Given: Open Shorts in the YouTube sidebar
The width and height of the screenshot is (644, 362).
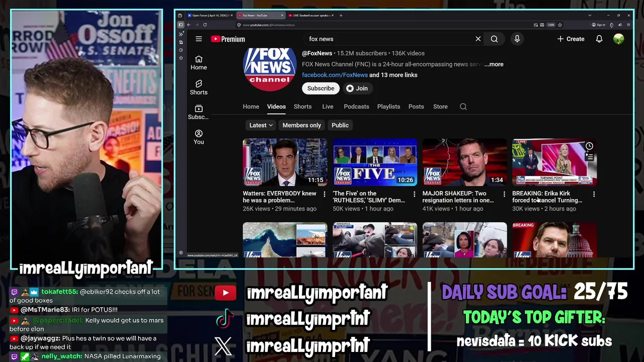Looking at the screenshot, I should click(x=199, y=87).
